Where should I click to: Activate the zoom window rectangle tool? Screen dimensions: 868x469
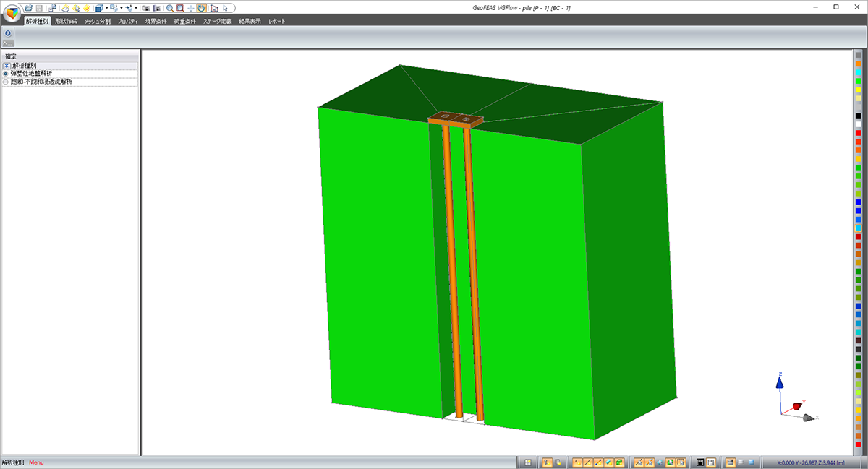[179, 7]
